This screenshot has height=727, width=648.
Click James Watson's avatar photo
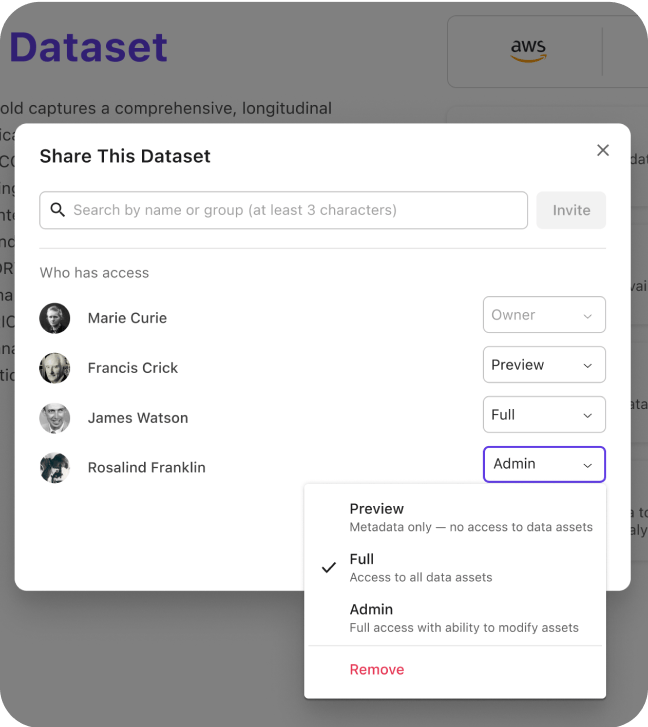pos(55,418)
